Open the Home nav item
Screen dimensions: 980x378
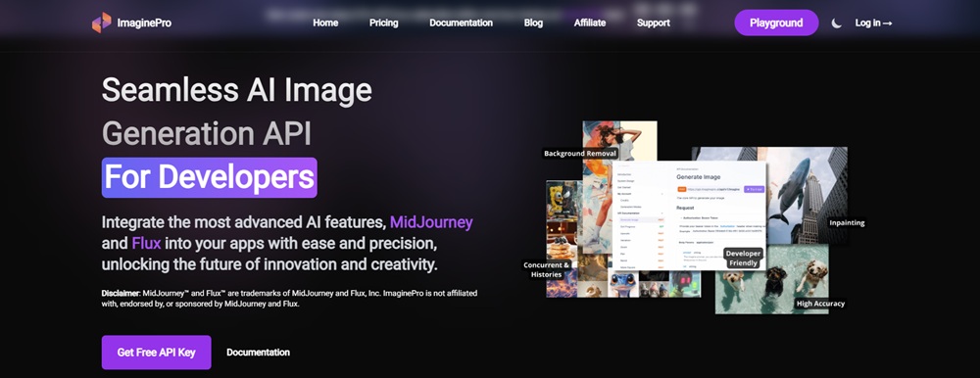coord(325,23)
